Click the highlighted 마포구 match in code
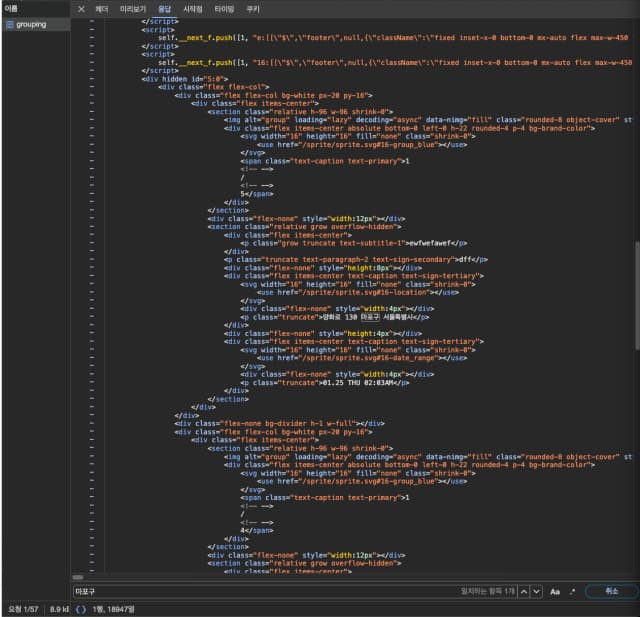Viewport: 640px width, 617px height. point(370,317)
